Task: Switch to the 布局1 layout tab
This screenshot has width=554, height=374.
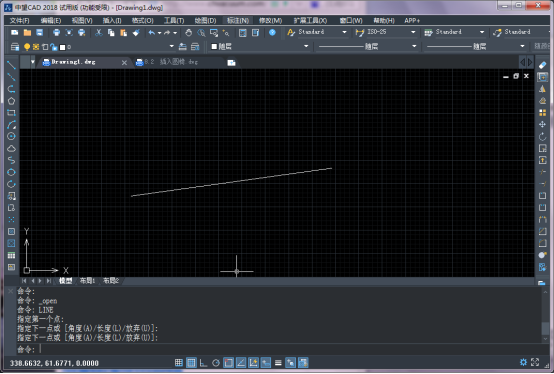Action: coord(87,281)
